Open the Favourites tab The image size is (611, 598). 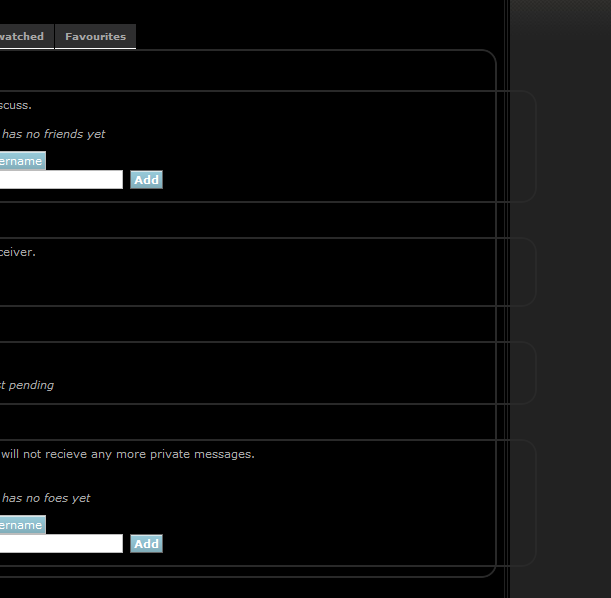coord(95,36)
